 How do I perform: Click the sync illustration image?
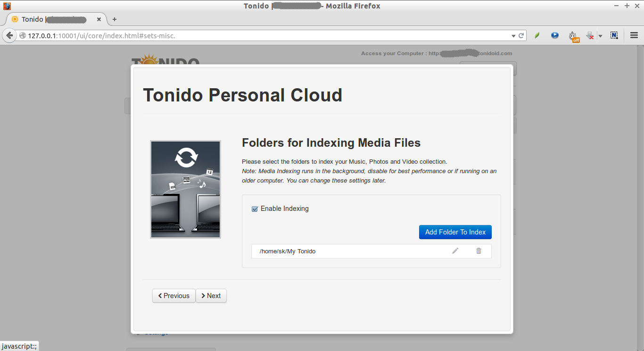[185, 189]
